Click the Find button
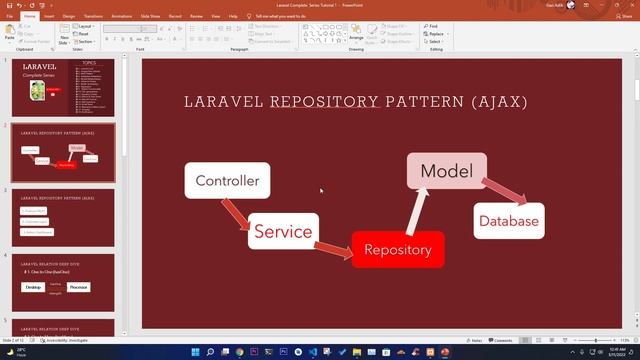 pyautogui.click(x=431, y=26)
